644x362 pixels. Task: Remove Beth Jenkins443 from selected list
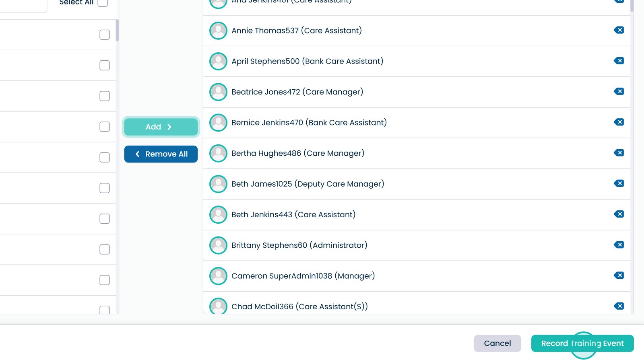(619, 214)
